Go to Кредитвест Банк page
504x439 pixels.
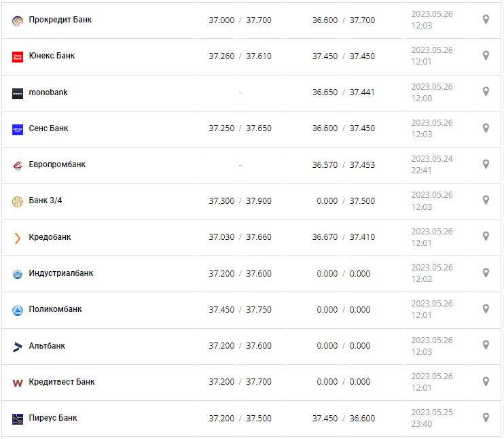coord(62,382)
